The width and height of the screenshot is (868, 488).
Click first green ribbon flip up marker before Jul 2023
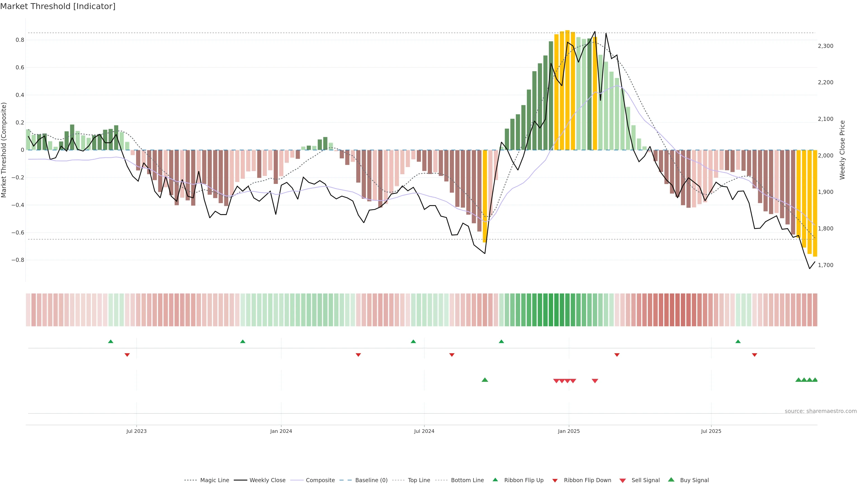tap(111, 342)
